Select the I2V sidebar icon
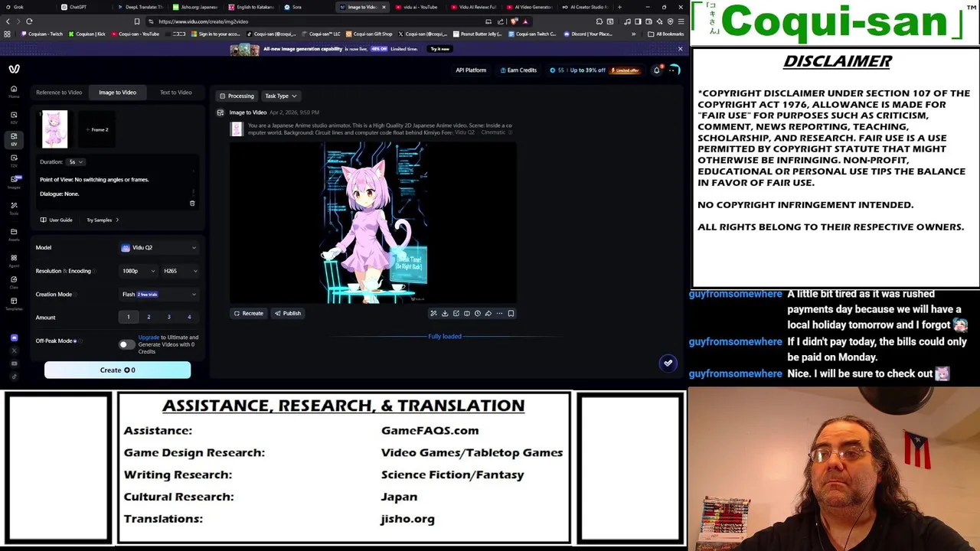 click(14, 139)
